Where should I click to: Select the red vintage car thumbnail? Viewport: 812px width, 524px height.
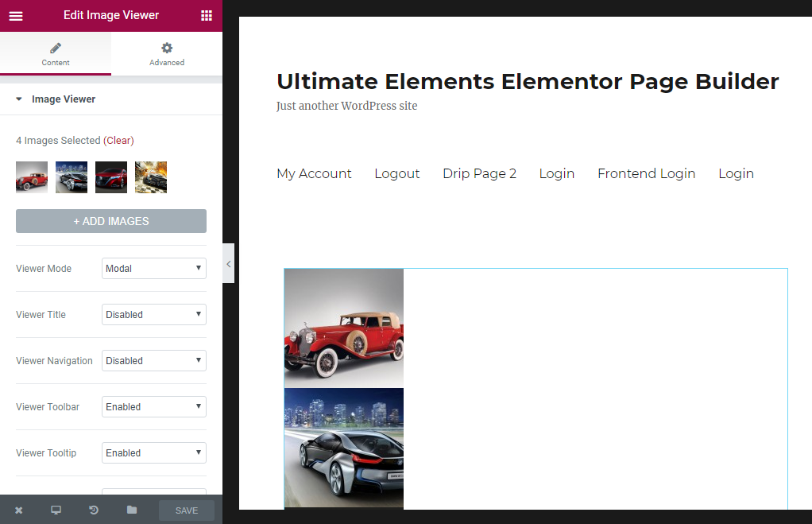[32, 177]
